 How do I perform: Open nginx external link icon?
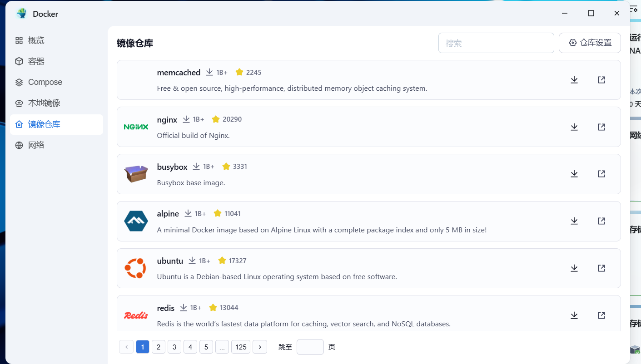(601, 127)
